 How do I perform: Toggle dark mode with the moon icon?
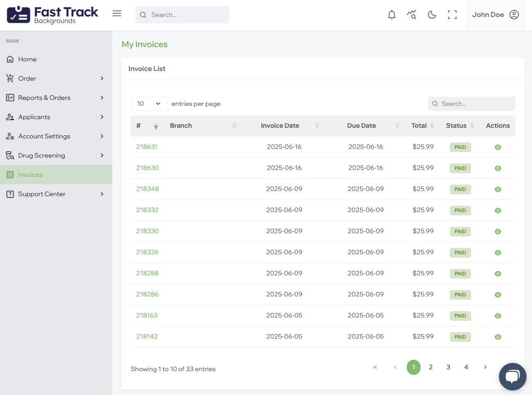pyautogui.click(x=432, y=15)
